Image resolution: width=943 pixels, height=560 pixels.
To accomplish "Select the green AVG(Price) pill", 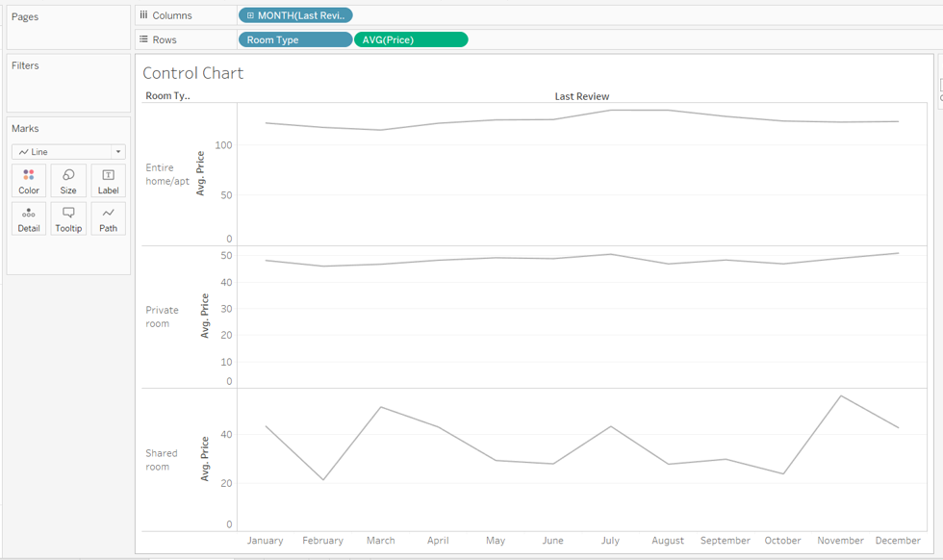I will 411,38.
